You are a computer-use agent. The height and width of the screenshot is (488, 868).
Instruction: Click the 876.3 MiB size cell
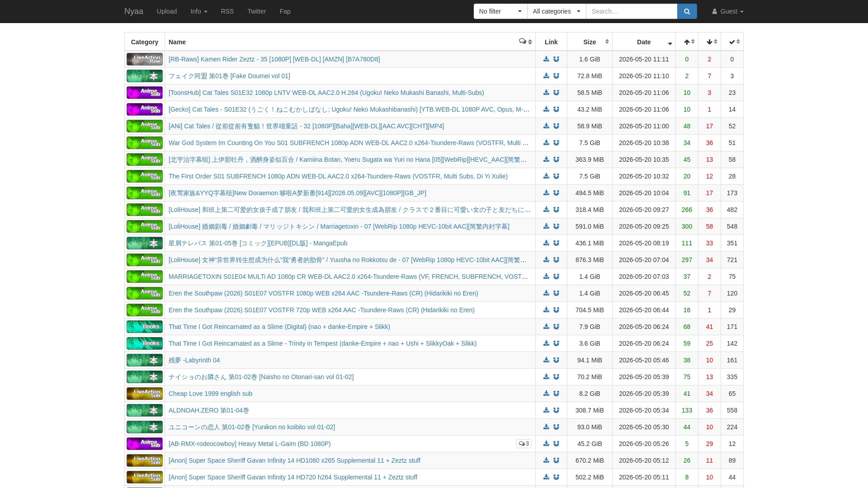[x=590, y=260]
